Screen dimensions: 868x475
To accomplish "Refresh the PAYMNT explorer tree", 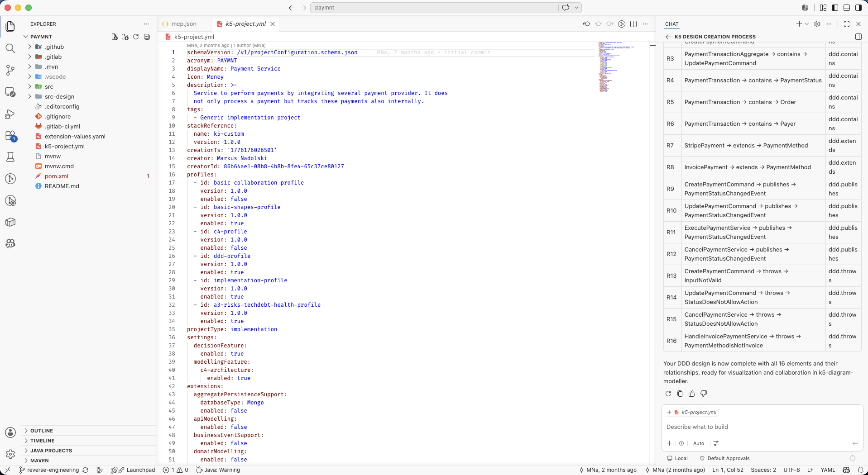I will [136, 37].
